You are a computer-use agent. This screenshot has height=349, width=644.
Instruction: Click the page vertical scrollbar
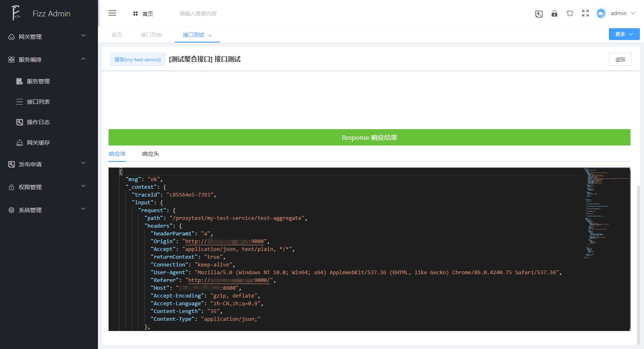pyautogui.click(x=639, y=265)
